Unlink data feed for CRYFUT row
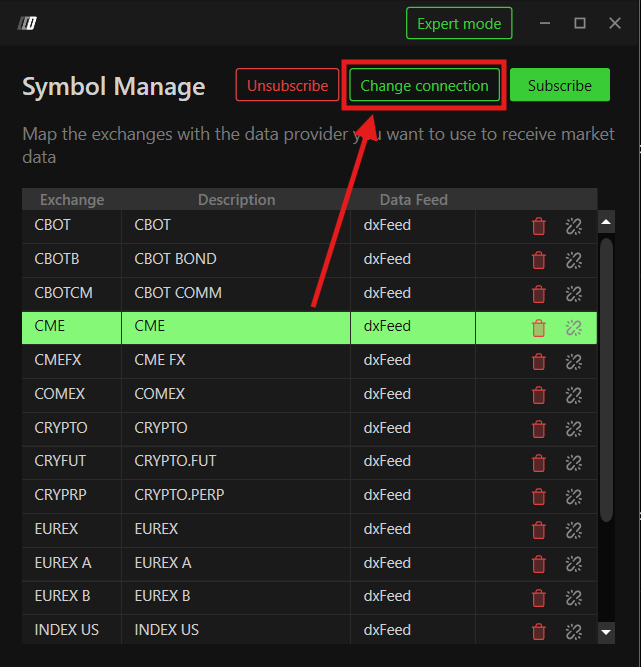Viewport: 641px width, 667px height. [x=573, y=463]
